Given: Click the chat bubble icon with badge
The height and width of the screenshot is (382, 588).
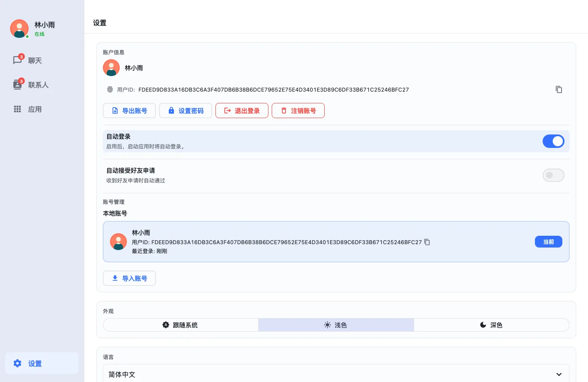Looking at the screenshot, I should pyautogui.click(x=18, y=61).
